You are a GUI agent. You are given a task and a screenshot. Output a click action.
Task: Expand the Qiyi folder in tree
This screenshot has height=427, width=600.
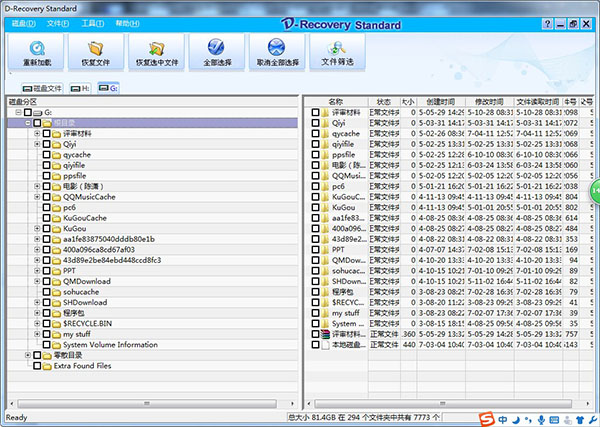(x=37, y=144)
